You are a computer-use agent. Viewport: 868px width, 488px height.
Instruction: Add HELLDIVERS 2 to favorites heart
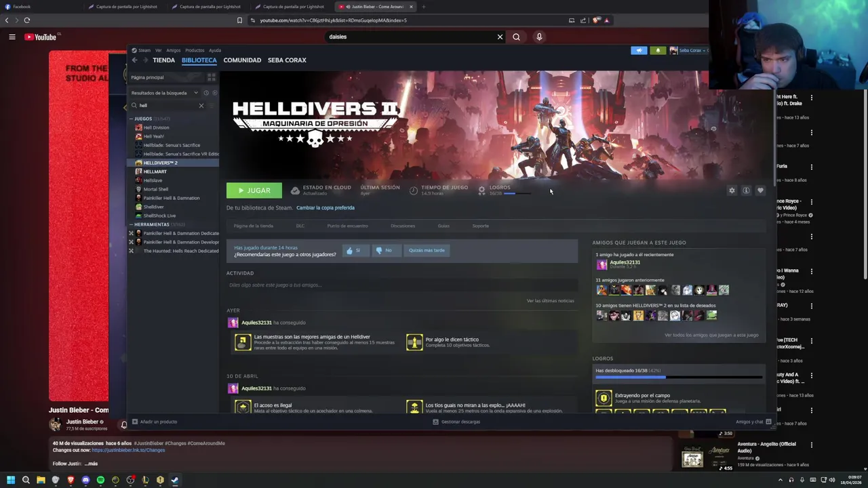(x=760, y=190)
